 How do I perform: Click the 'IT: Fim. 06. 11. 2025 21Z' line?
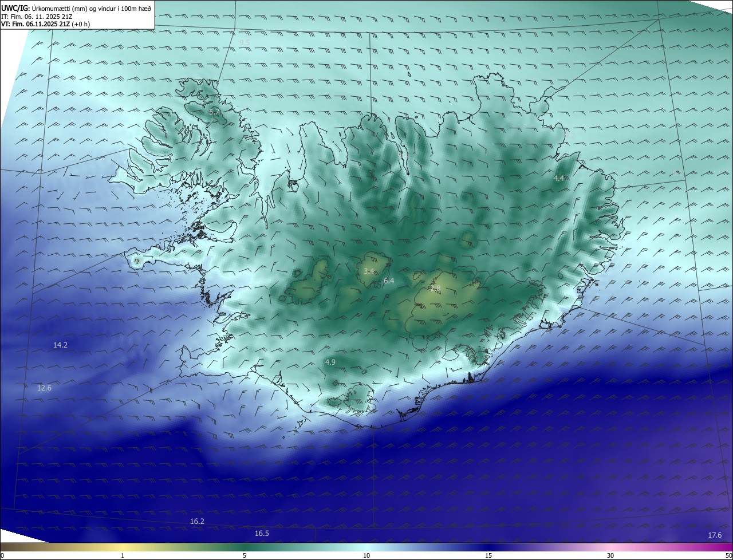click(37, 17)
